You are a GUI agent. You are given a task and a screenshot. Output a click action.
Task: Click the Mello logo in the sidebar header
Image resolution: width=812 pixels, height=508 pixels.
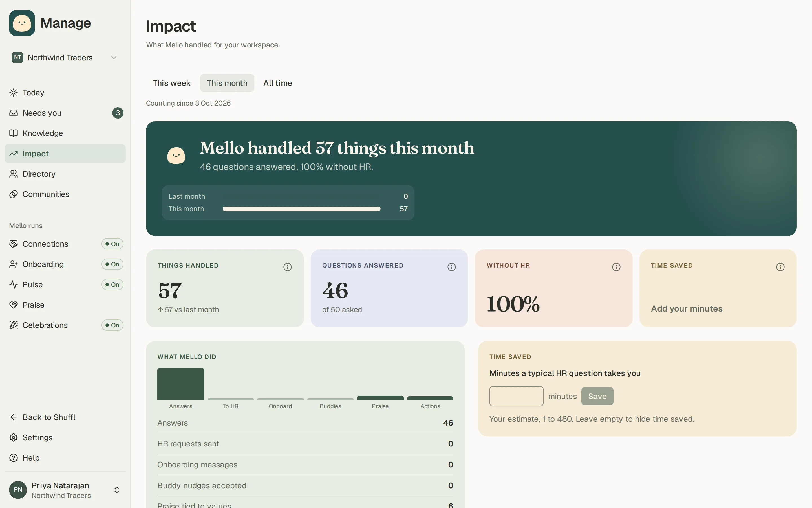(x=22, y=23)
